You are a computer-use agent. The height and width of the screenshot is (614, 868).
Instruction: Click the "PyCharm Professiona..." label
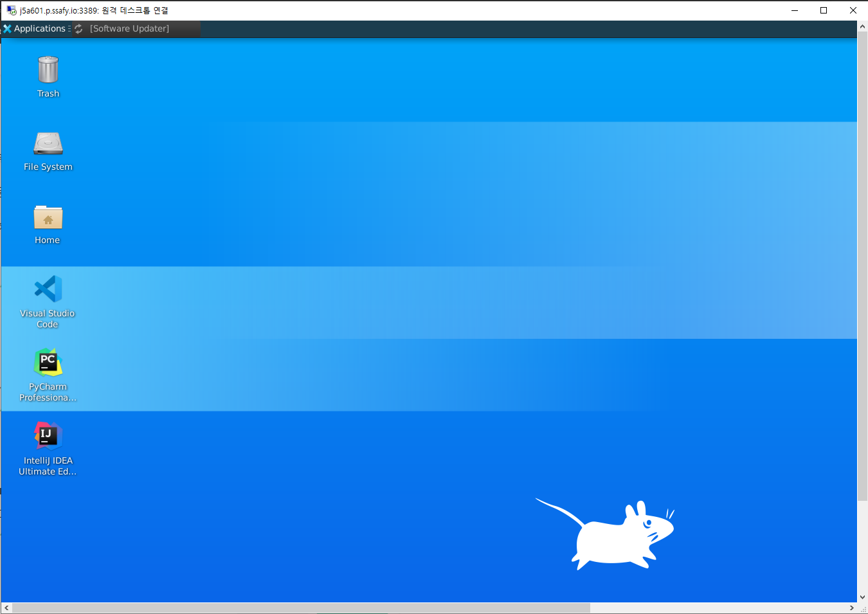48,392
